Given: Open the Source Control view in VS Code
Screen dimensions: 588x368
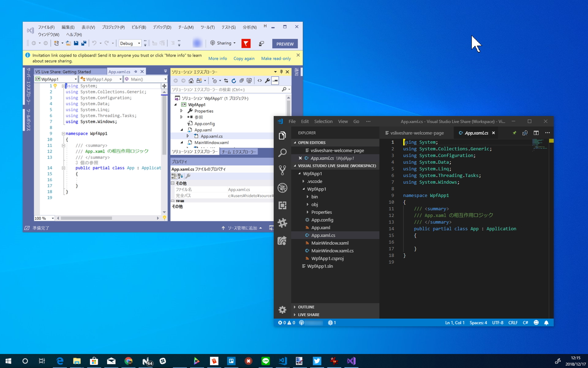Looking at the screenshot, I should (283, 170).
